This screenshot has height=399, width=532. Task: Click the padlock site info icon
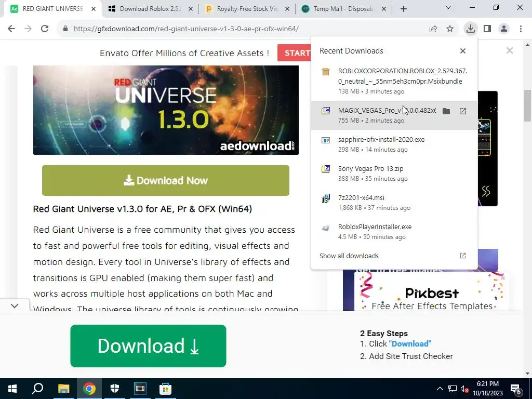(65, 29)
